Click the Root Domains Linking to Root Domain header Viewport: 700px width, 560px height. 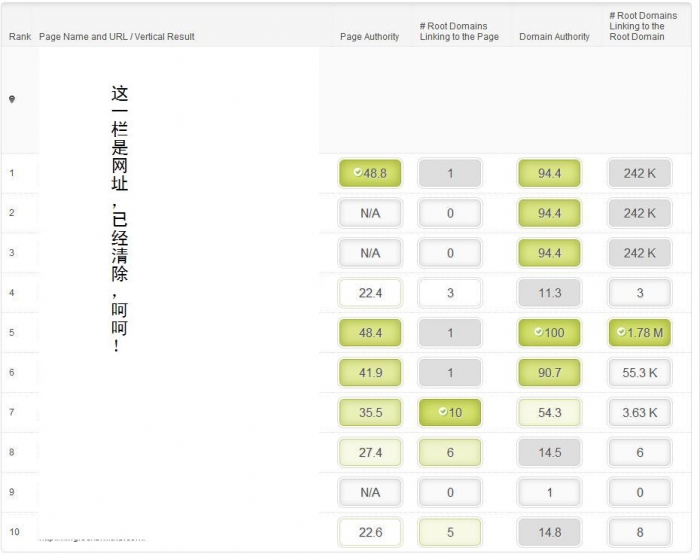pyautogui.click(x=642, y=26)
